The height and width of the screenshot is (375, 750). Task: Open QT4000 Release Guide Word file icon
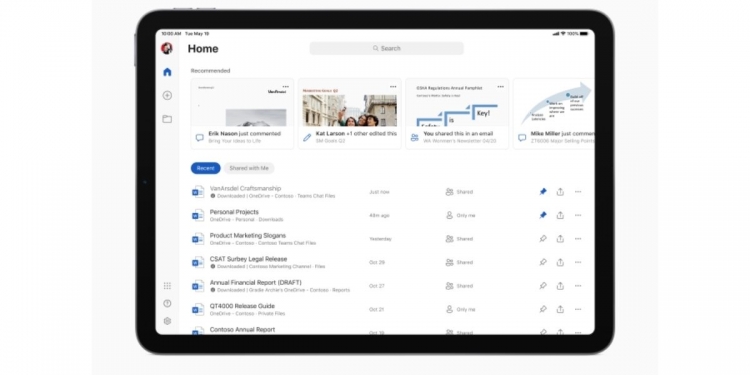198,309
